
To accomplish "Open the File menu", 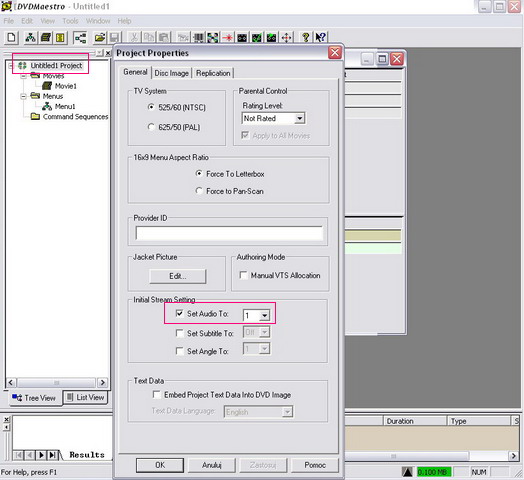I will click(9, 21).
